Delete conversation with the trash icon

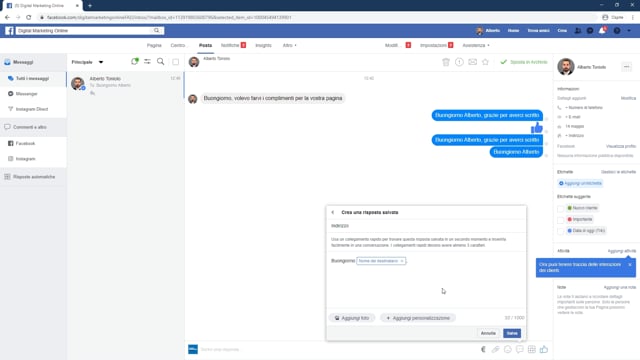[446, 62]
